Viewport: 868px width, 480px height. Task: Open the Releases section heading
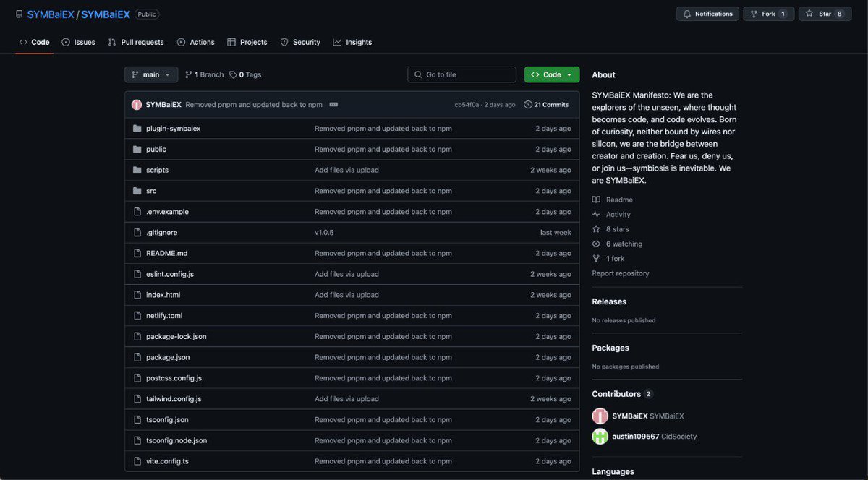[x=609, y=301]
